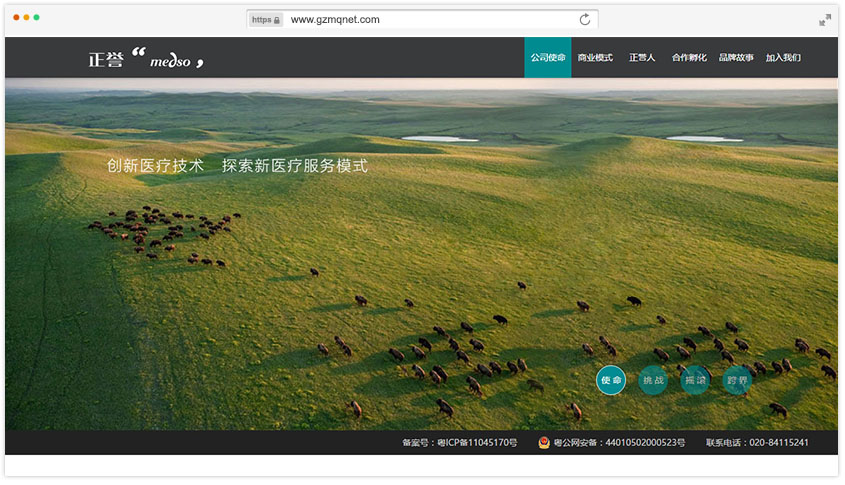Viewport: 845px width, 485px height.
Task: Click the phone number 020-84115241
Action: (779, 442)
